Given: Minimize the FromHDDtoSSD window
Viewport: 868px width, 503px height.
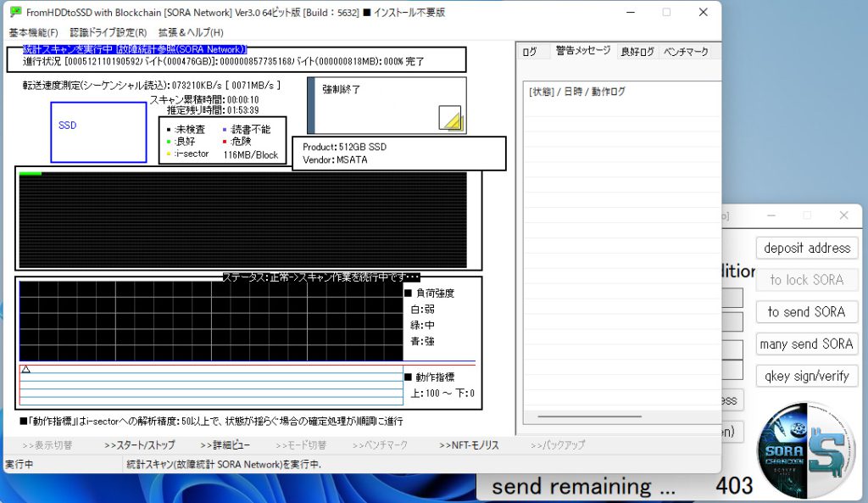Looking at the screenshot, I should coord(631,12).
